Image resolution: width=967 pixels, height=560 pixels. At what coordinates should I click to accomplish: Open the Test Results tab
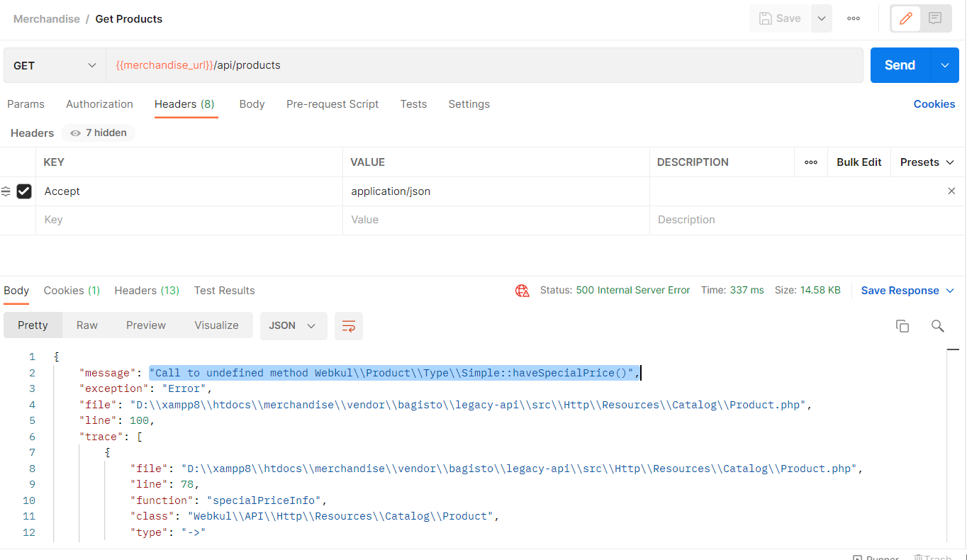[224, 290]
